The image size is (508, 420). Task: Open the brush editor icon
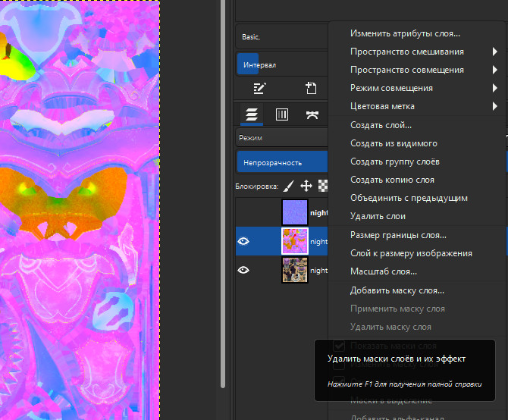pos(259,88)
